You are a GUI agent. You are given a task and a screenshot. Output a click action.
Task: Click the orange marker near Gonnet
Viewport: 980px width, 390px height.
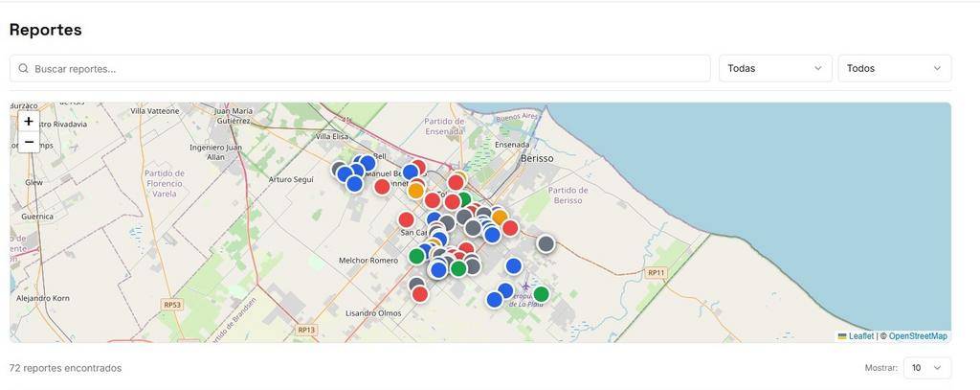click(x=415, y=191)
